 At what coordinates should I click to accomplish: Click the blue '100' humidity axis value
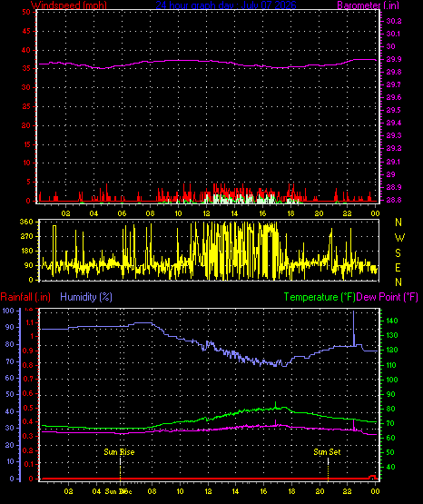click(x=9, y=311)
